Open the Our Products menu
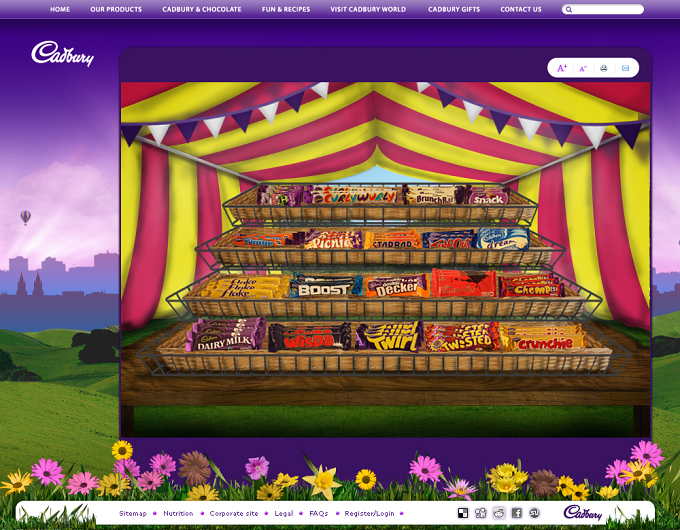The width and height of the screenshot is (680, 530). coord(116,9)
